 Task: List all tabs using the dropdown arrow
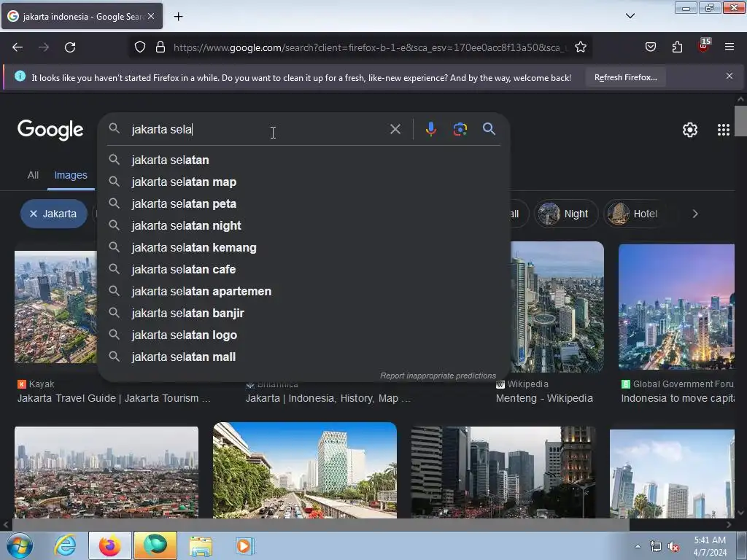pyautogui.click(x=630, y=16)
